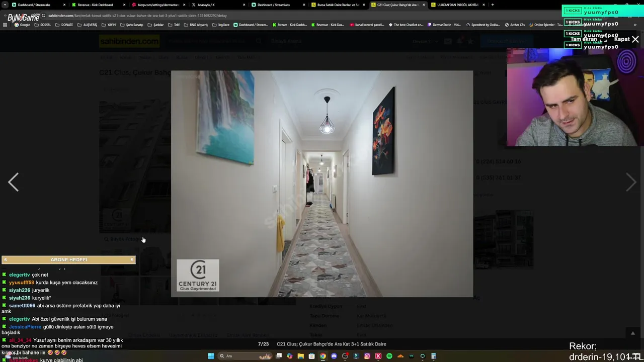Open the Archer C5v bookmark
This screenshot has height=362, width=644.
pyautogui.click(x=515, y=25)
